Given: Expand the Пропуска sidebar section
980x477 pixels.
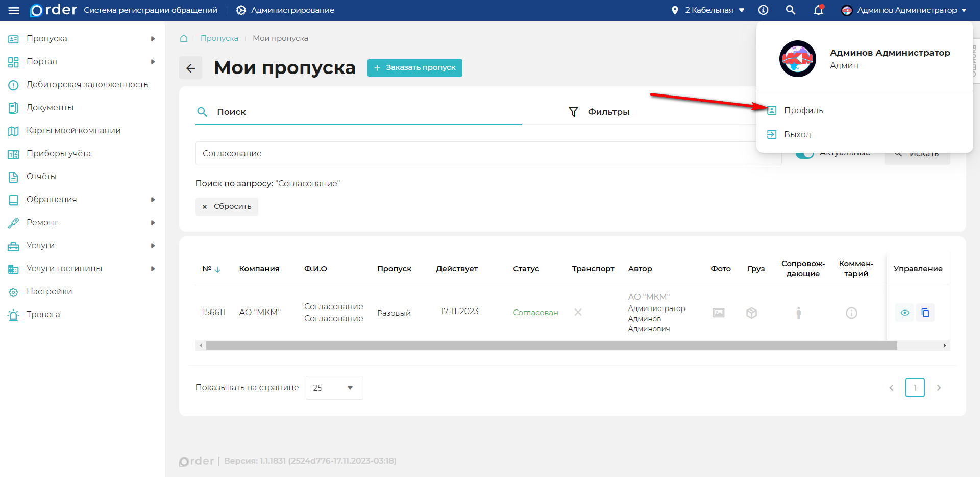Looking at the screenshot, I should tap(46, 38).
